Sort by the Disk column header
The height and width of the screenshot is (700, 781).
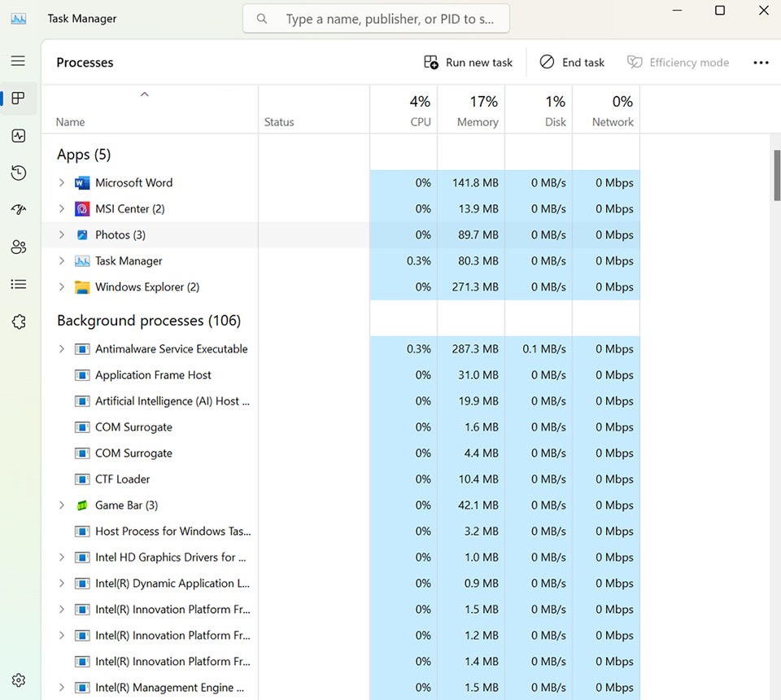pyautogui.click(x=539, y=110)
